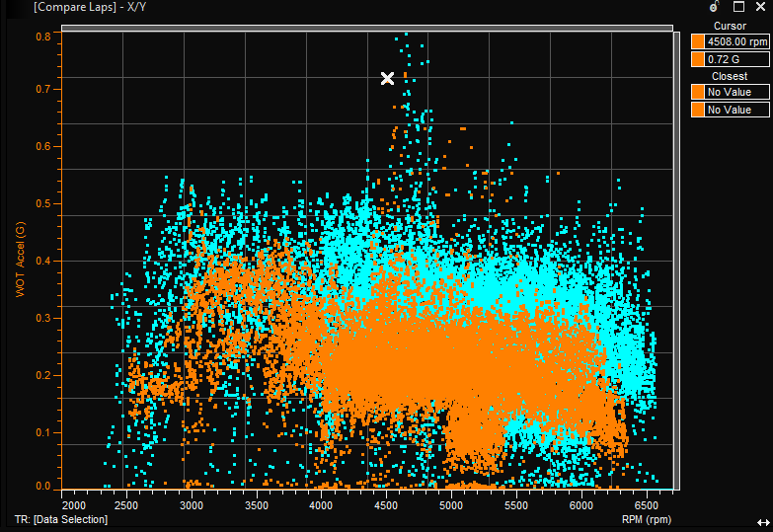Click the orange swatch beside 4508.00 rpm
The image size is (773, 532).
point(698,42)
